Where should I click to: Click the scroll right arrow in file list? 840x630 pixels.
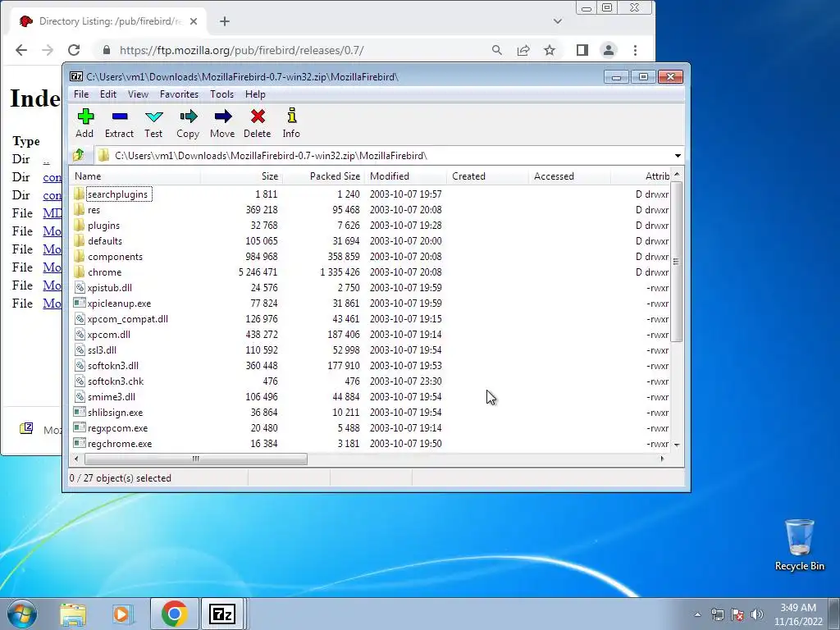663,459
